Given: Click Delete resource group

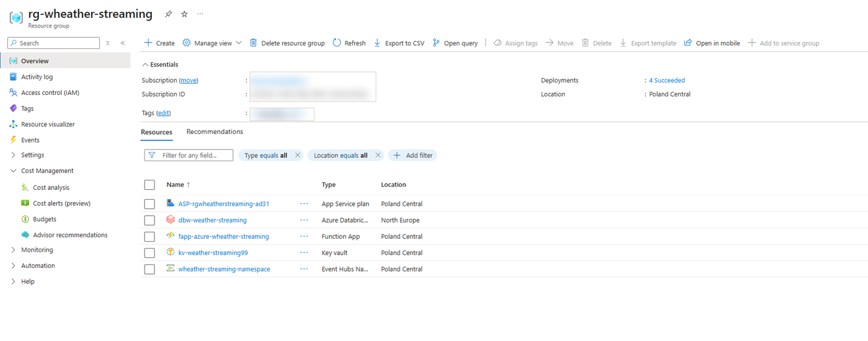Looking at the screenshot, I should pyautogui.click(x=287, y=43).
